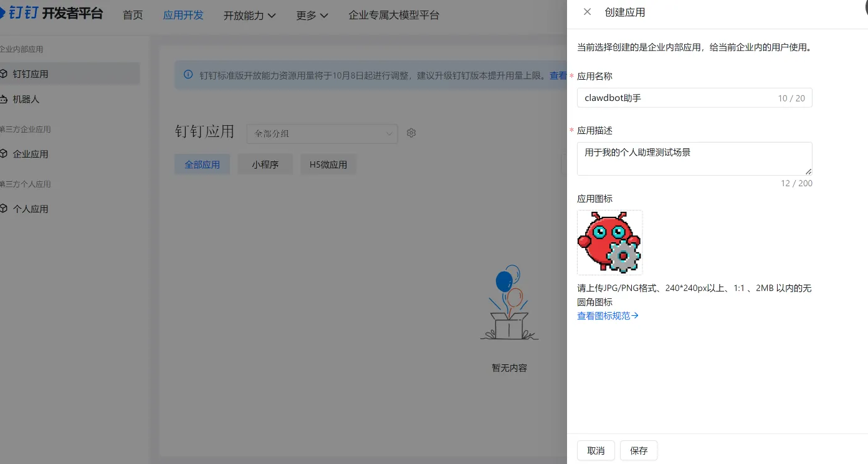
Task: Click the 应用图标 field label
Action: 594,199
